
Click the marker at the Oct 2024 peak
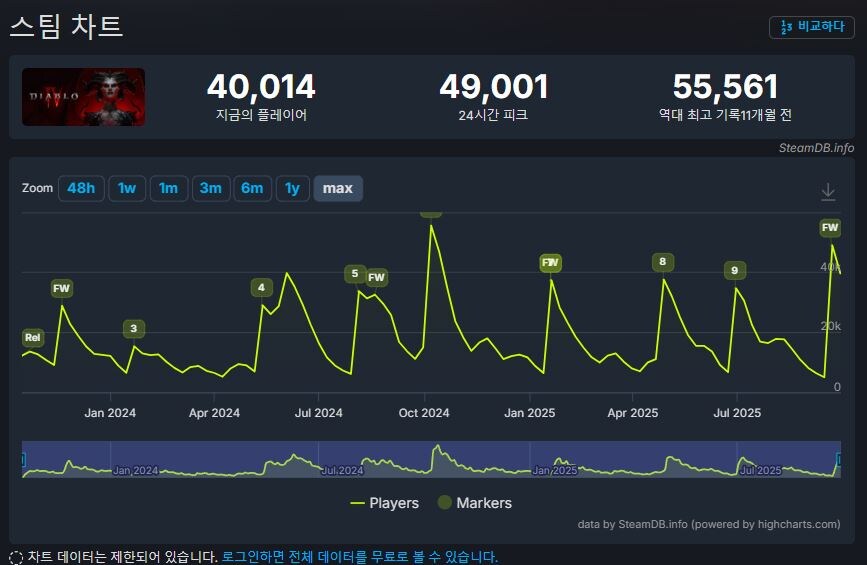[431, 214]
